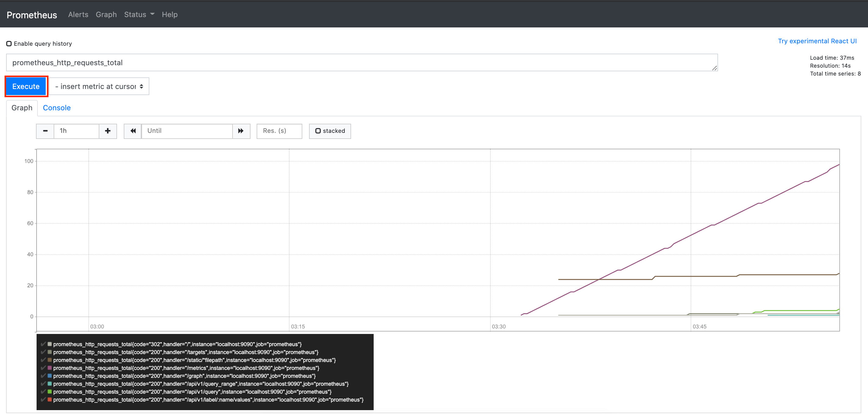Screen dimensions: 868x415
Task: Click the Load time: 37ms text
Action: pos(832,58)
